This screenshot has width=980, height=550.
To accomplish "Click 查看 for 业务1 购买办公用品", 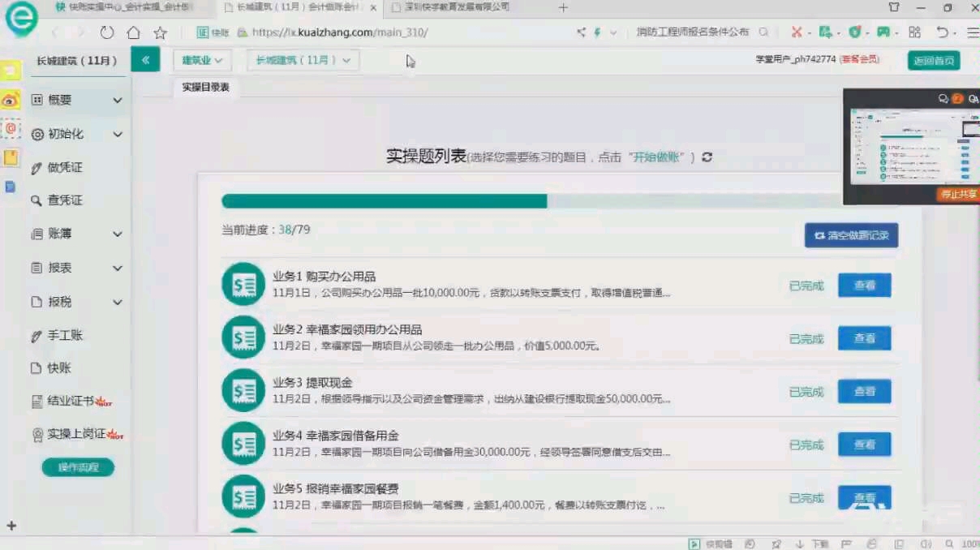I will point(864,285).
